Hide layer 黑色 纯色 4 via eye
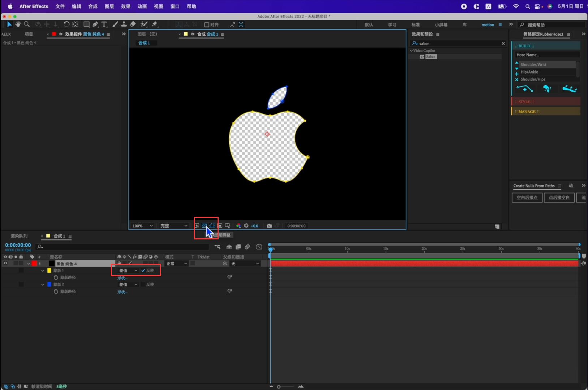 coord(5,264)
